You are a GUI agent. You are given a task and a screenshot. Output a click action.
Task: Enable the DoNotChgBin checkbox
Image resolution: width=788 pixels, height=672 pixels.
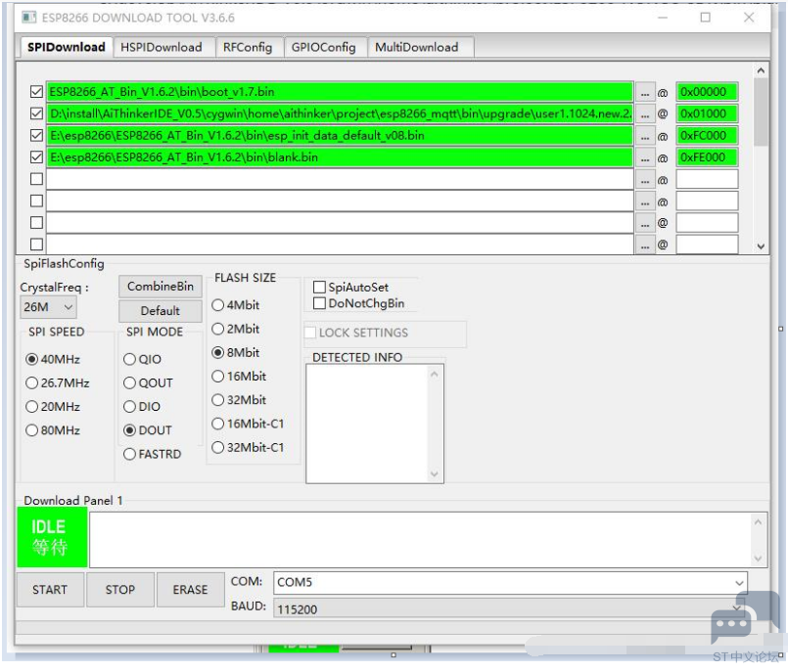[319, 303]
